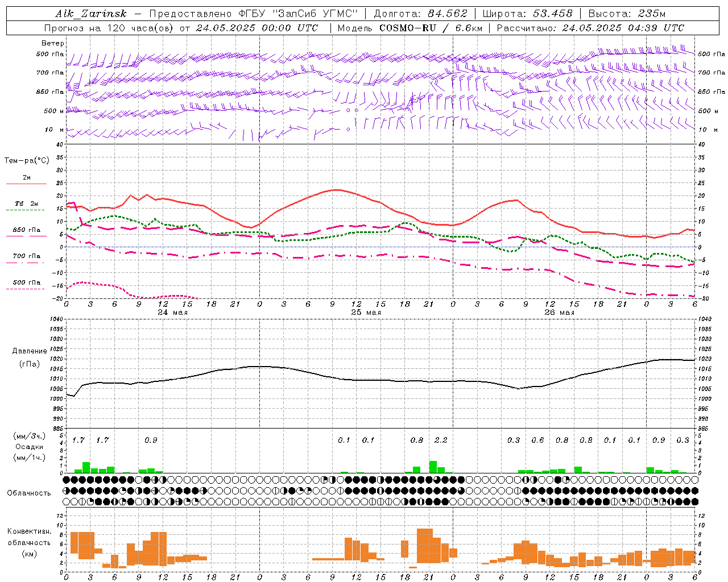Select 'Прогноз на 120 часа(ов)' header text
This screenshot has height=582, width=728.
pyautogui.click(x=110, y=28)
